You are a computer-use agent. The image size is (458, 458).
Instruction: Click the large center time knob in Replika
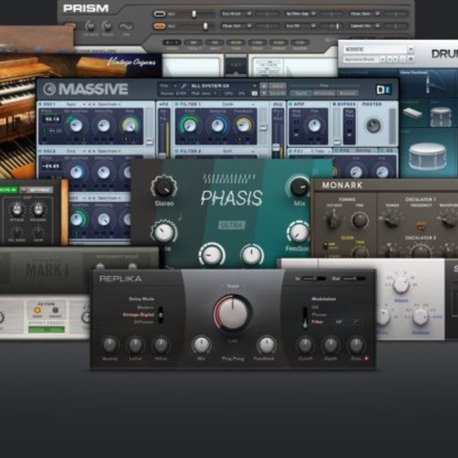(x=232, y=313)
